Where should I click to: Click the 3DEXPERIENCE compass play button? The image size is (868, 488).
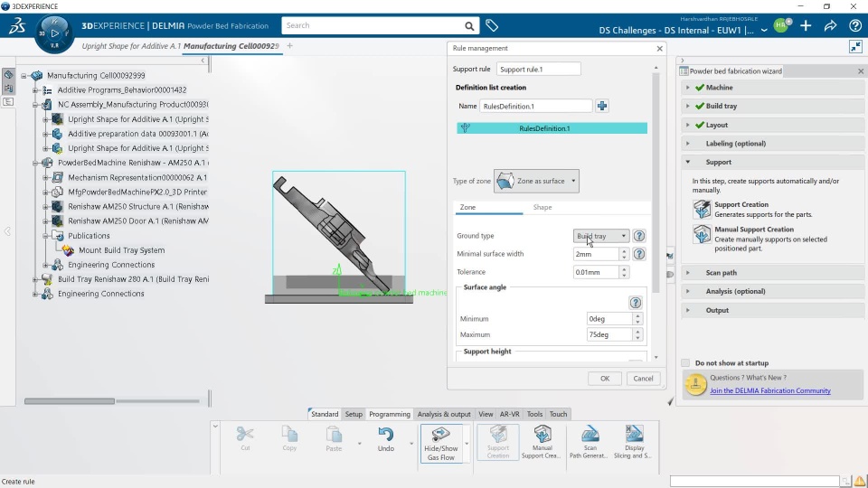click(x=54, y=33)
